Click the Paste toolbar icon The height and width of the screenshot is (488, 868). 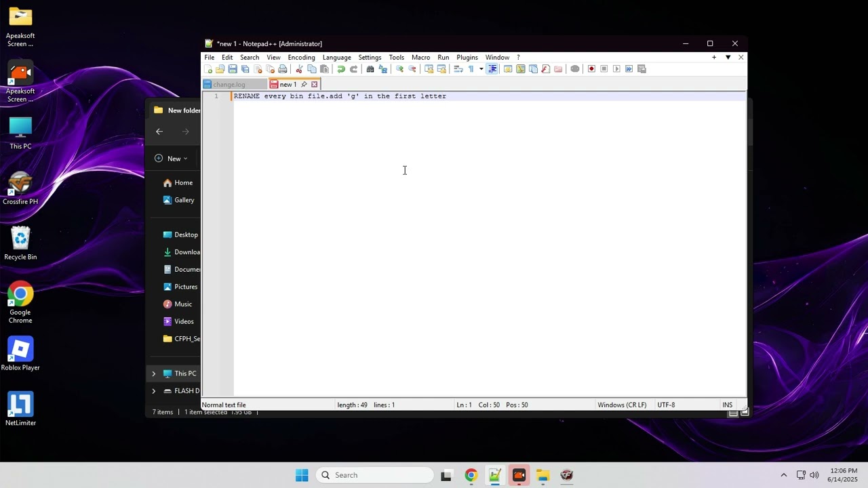click(x=324, y=69)
